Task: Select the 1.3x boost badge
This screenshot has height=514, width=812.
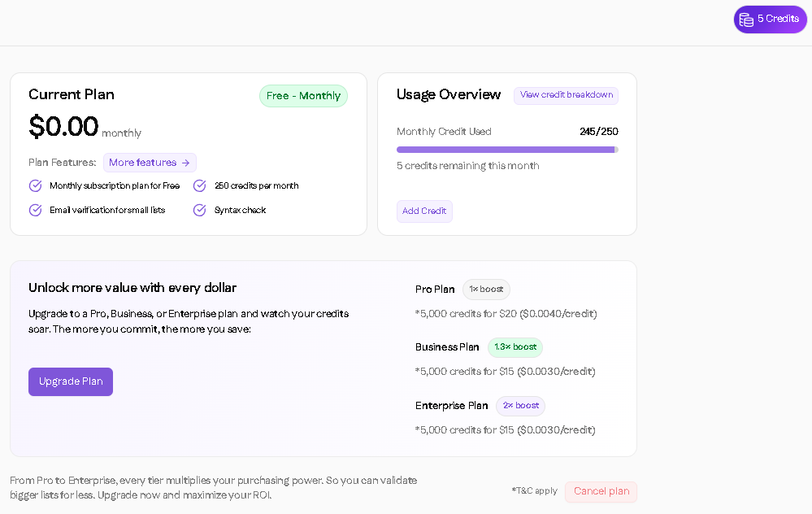Action: click(x=515, y=347)
